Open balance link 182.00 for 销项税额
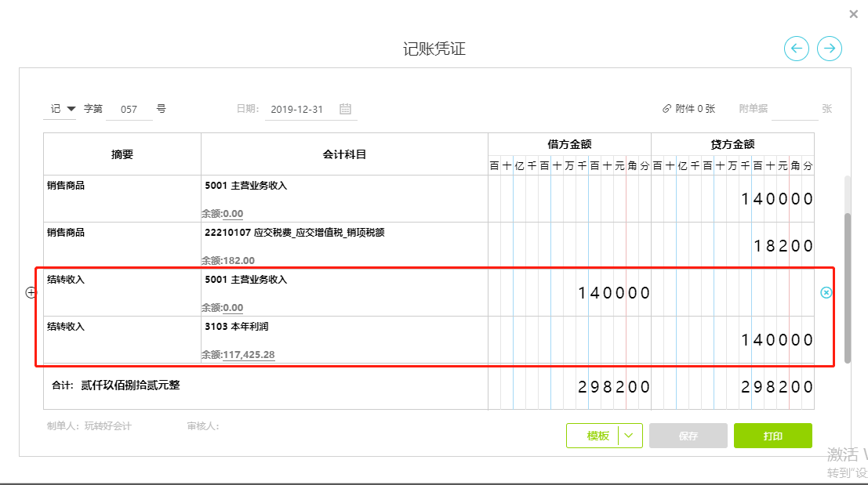868x485 pixels. pyautogui.click(x=238, y=260)
